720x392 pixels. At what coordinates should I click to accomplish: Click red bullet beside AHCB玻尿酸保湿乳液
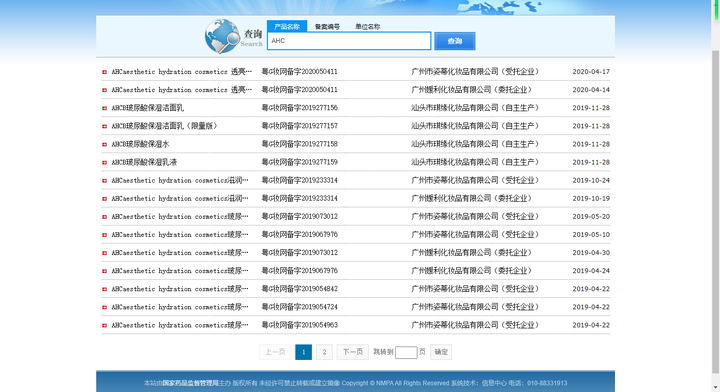(104, 162)
